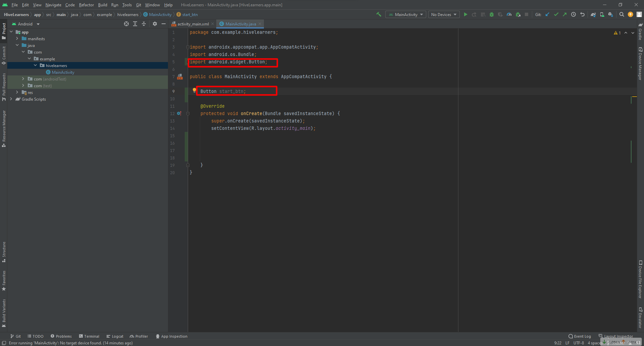
Task: Collapse the java folder arrow
Action: (17, 45)
